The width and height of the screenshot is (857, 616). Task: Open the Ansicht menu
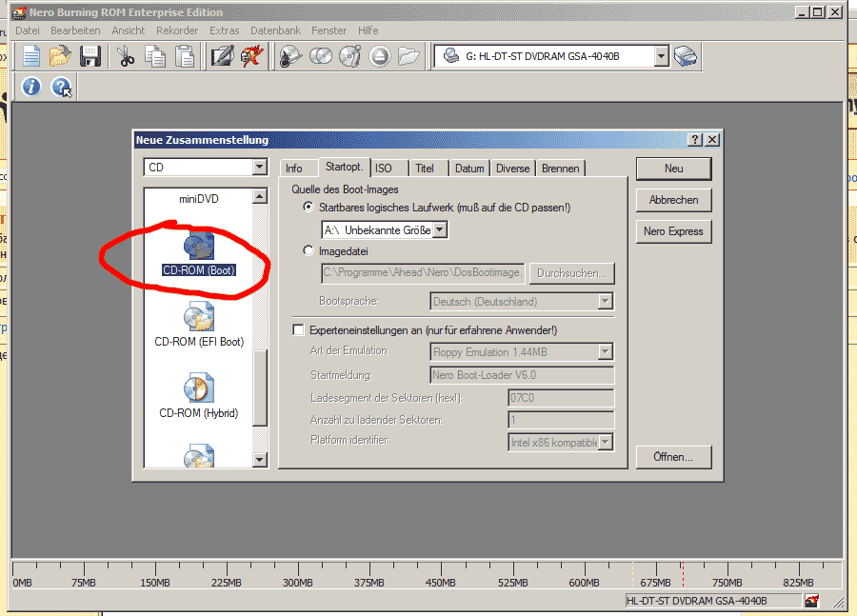point(129,30)
